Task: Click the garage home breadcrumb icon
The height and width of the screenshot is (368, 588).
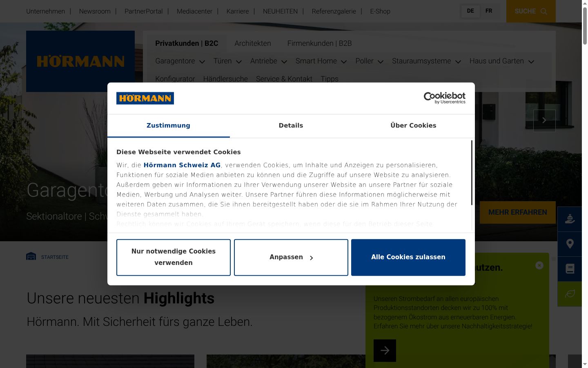Action: tap(31, 256)
